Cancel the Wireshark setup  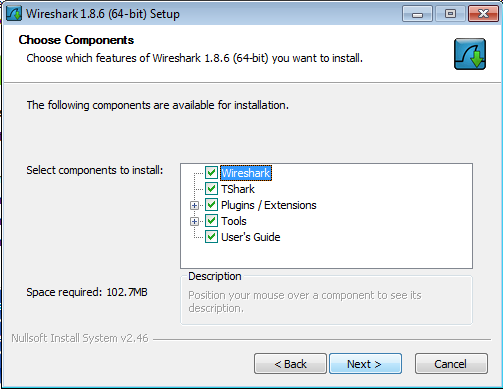pos(451,364)
